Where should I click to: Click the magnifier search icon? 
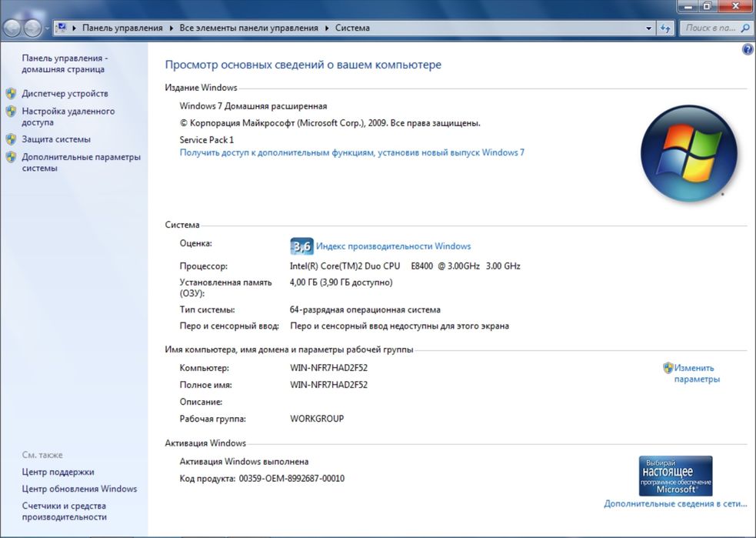point(745,28)
